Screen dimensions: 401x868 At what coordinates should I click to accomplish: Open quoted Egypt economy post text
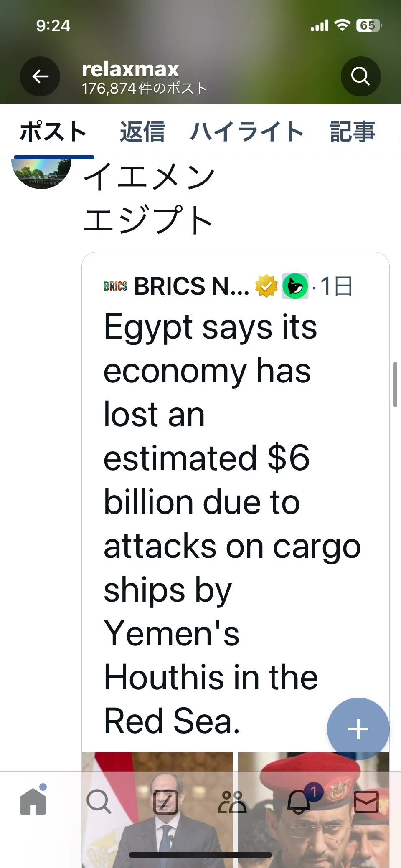pos(232,524)
